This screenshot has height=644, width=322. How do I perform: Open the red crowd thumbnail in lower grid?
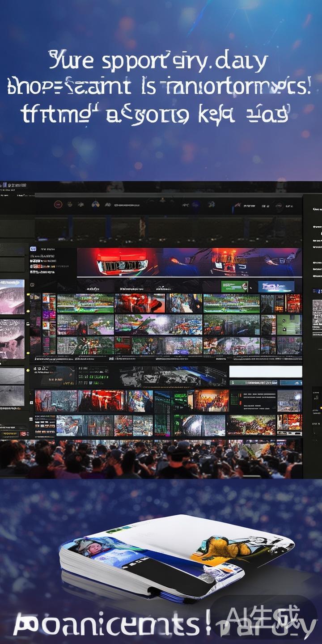coord(107,400)
